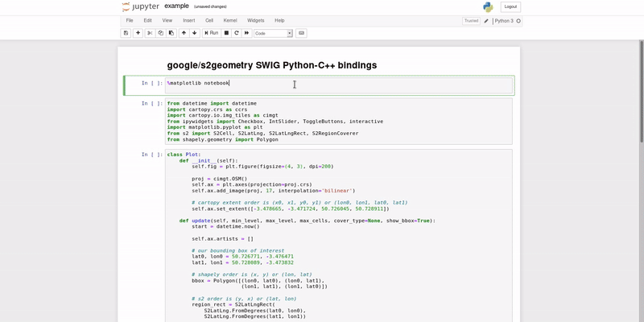Click the pencil edit-mode indicator icon

(486, 21)
